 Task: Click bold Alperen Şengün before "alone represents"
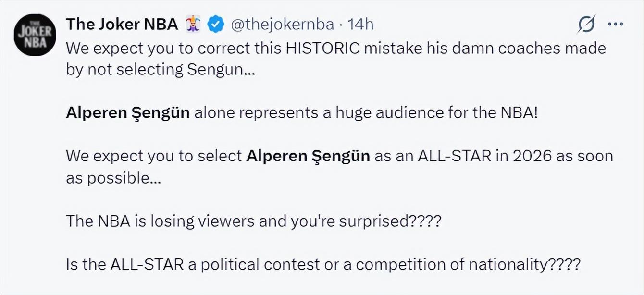coord(128,112)
